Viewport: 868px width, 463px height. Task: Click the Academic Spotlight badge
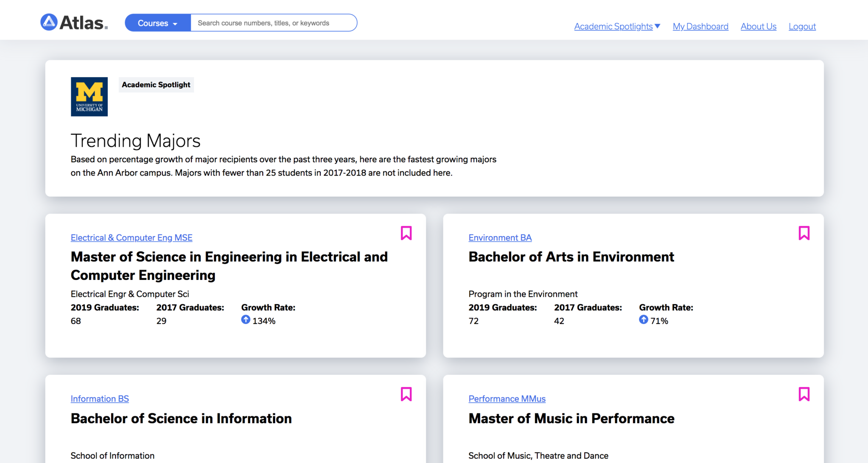(156, 84)
